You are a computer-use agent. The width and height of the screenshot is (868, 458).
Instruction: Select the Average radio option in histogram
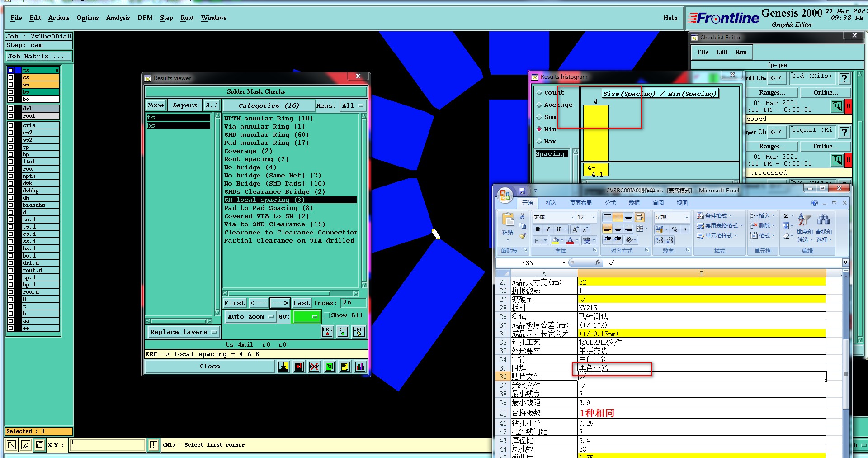click(x=539, y=105)
